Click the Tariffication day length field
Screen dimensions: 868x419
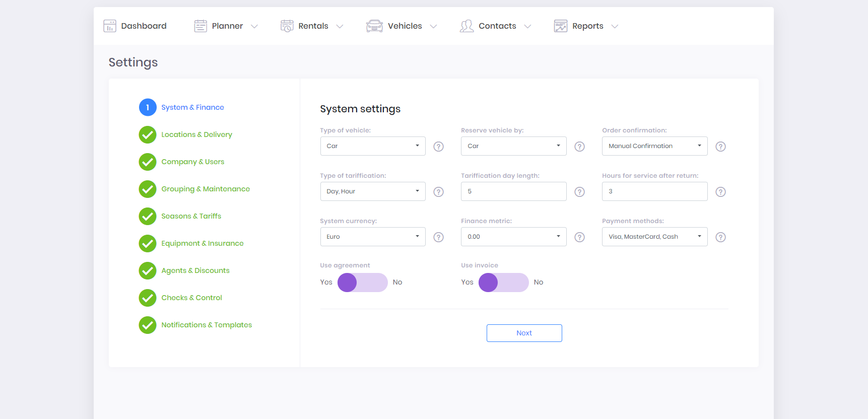coord(514,191)
